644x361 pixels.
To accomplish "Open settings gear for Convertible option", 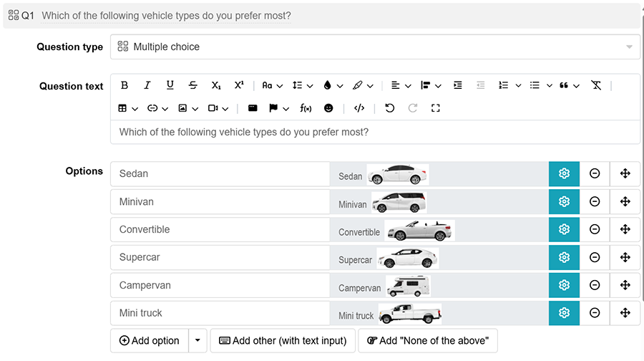I will tap(564, 229).
